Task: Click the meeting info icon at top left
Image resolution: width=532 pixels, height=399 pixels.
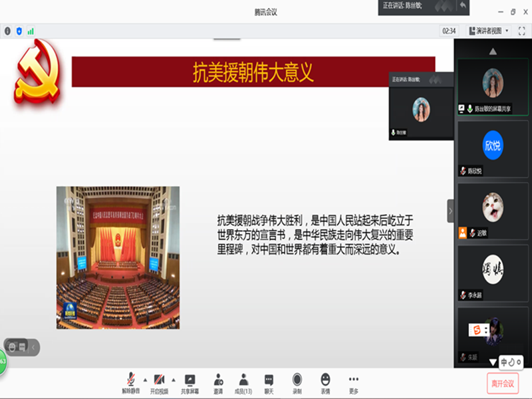Action: (x=8, y=31)
